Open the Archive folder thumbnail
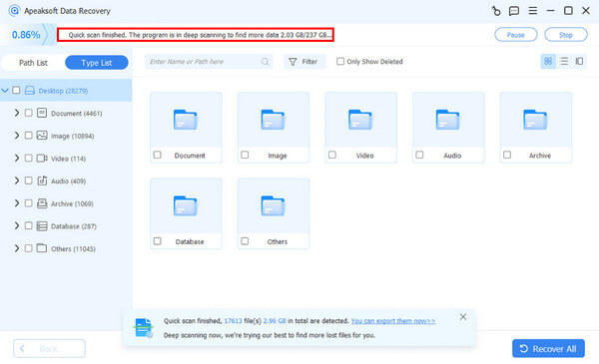 coord(535,121)
